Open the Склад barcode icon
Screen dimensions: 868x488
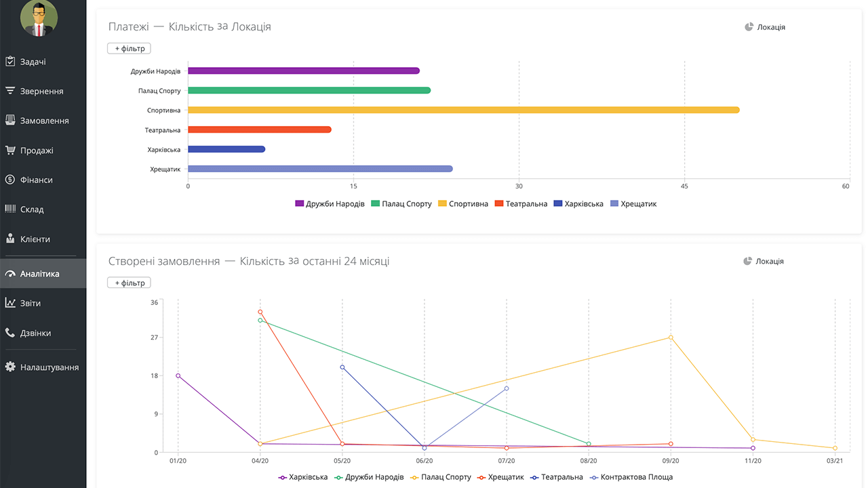click(x=10, y=209)
